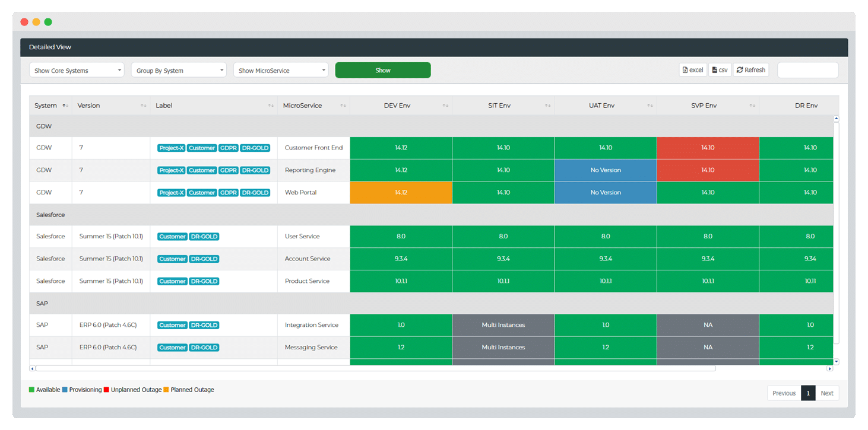This screenshot has height=430, width=868.
Task: Click the User Service microservice name
Action: tap(302, 237)
